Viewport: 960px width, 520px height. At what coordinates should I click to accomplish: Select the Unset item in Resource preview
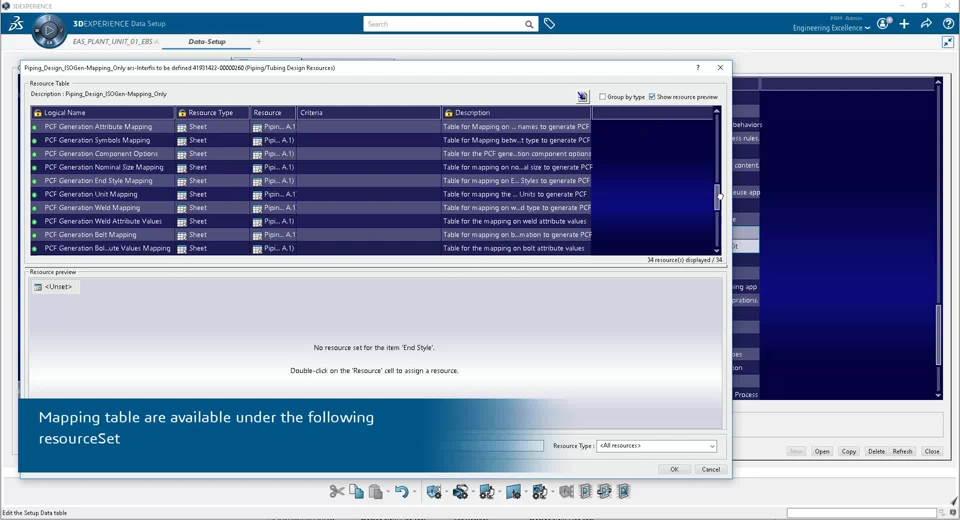54,287
